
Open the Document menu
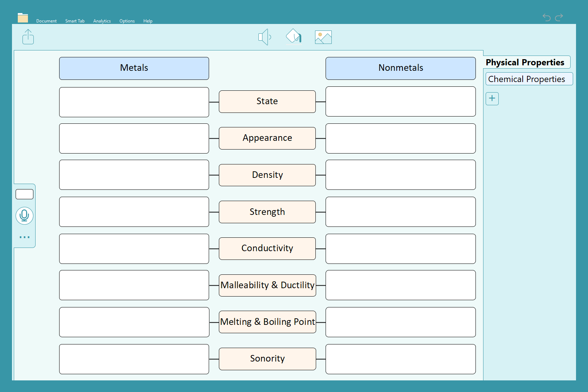(x=46, y=21)
